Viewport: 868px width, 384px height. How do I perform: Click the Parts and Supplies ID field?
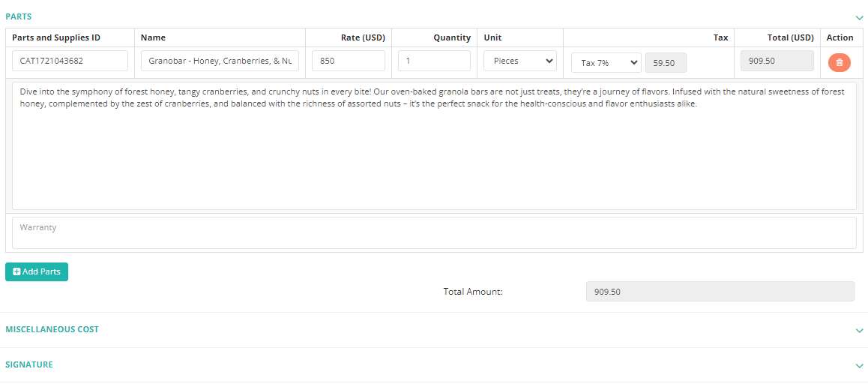click(x=70, y=61)
